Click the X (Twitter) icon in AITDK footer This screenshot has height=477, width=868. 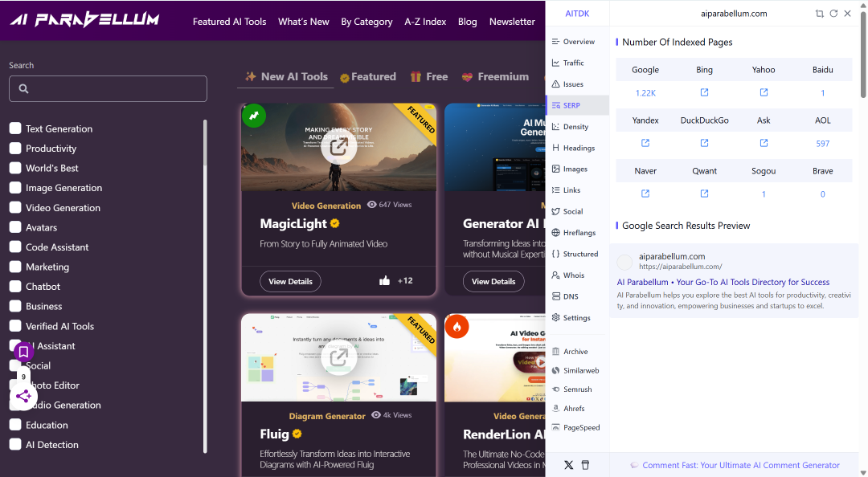click(x=568, y=465)
